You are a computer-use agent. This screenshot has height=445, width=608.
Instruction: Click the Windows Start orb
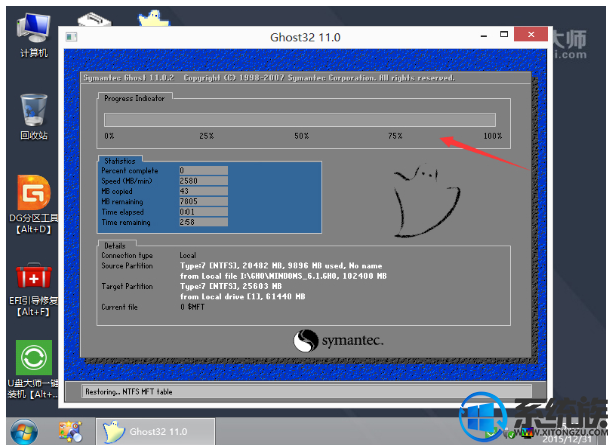24,432
